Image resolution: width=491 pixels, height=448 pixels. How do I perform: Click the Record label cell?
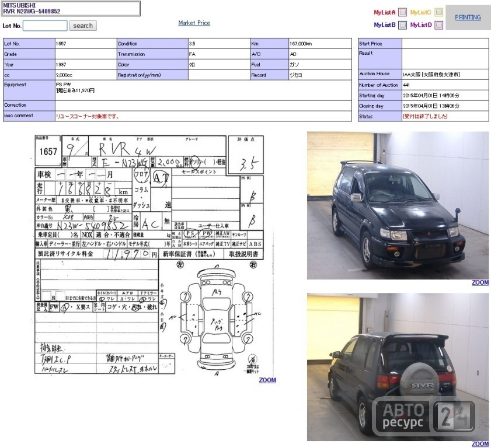(x=269, y=75)
